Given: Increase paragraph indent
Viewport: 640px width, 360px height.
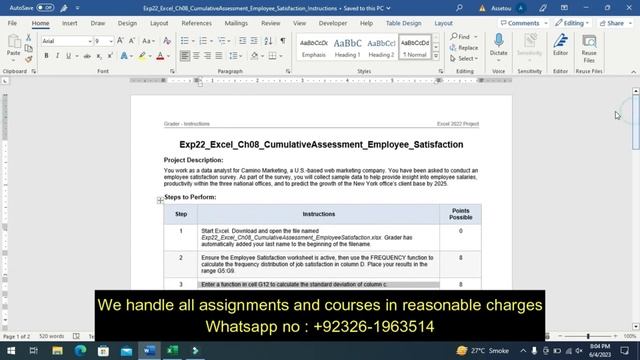Looking at the screenshot, I should pos(254,41).
